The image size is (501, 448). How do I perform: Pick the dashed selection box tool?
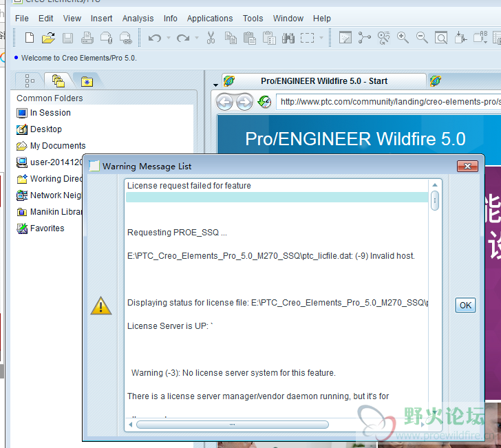307,38
